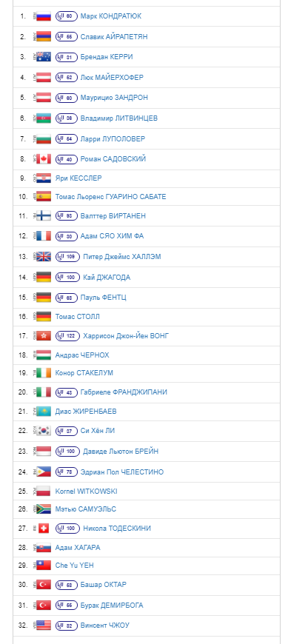Image resolution: width=288 pixels, height=644 pixels.
Task: Click the ISU rank 82 badge for Винсент ЧЖОУ
Action: pyautogui.click(x=67, y=625)
